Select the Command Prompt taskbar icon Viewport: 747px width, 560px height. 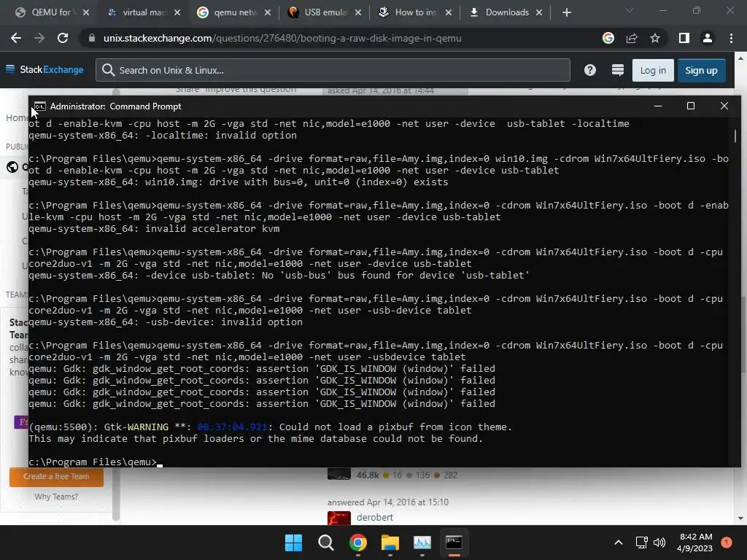(454, 542)
